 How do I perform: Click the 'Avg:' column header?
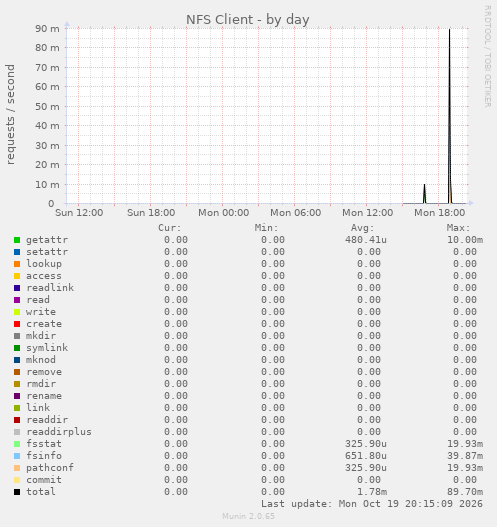click(x=363, y=228)
